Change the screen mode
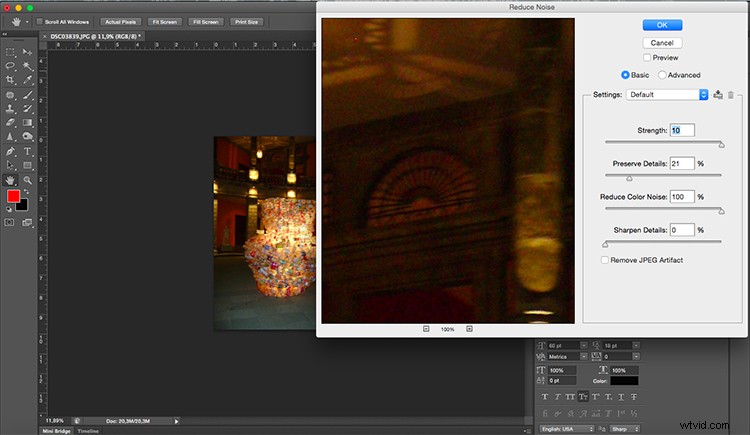 pos(27,223)
